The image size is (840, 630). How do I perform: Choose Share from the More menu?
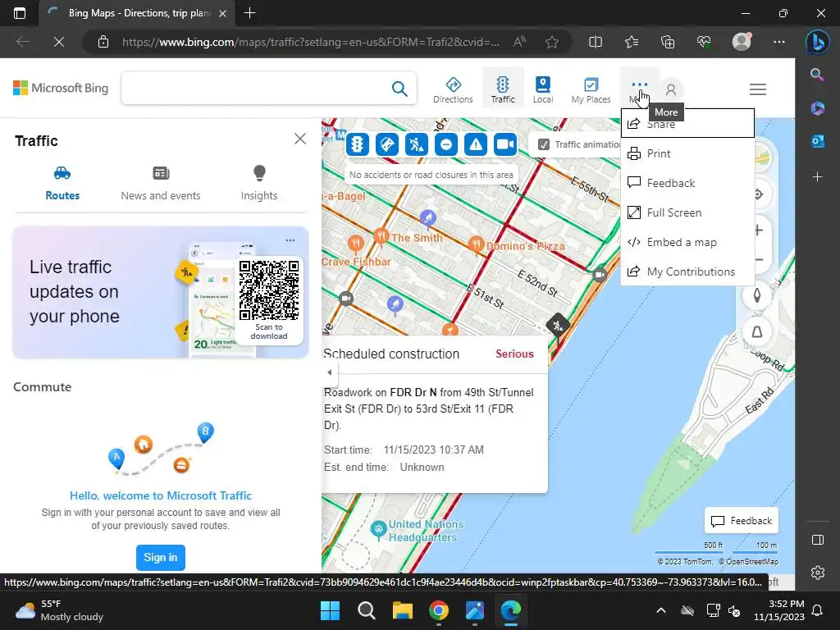tap(687, 124)
